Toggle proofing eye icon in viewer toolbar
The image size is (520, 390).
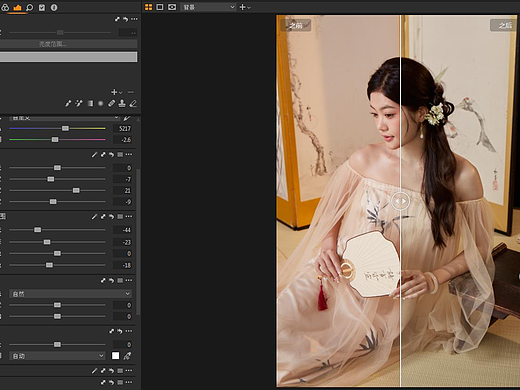pos(172,7)
